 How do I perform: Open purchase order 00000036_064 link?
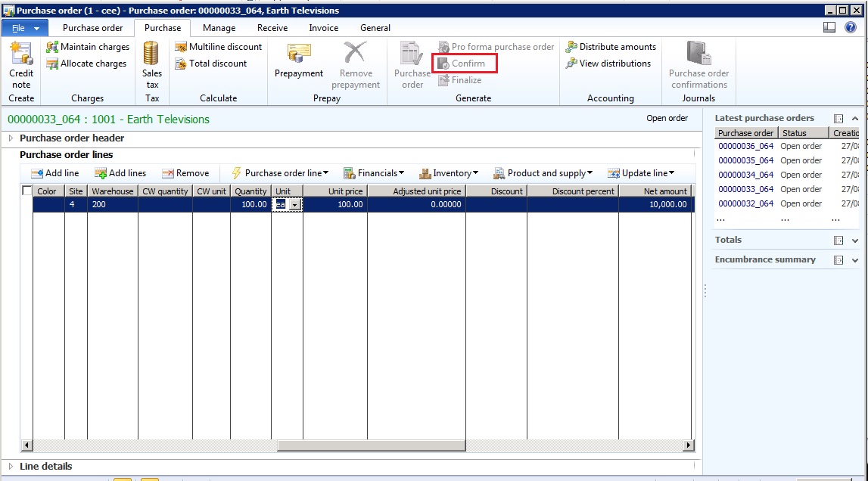point(745,146)
